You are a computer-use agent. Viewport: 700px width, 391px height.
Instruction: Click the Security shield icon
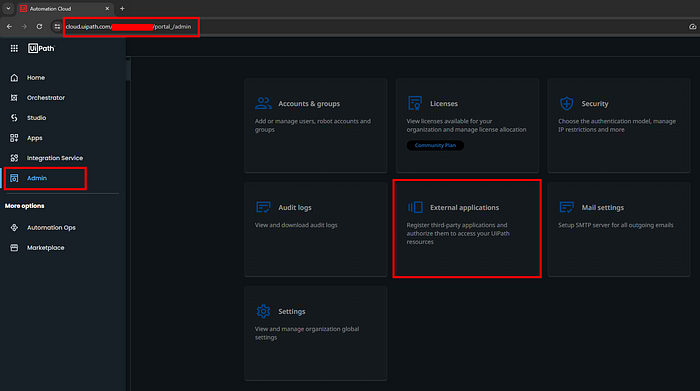(567, 103)
